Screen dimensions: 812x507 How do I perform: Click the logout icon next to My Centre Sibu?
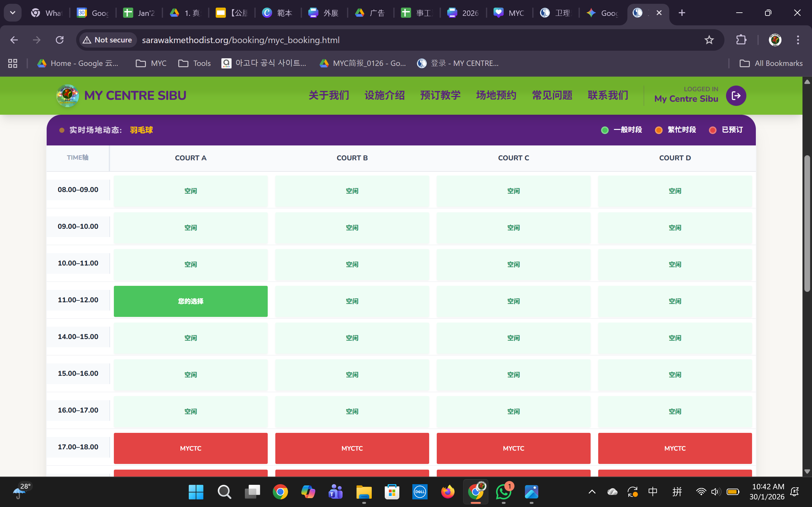736,96
